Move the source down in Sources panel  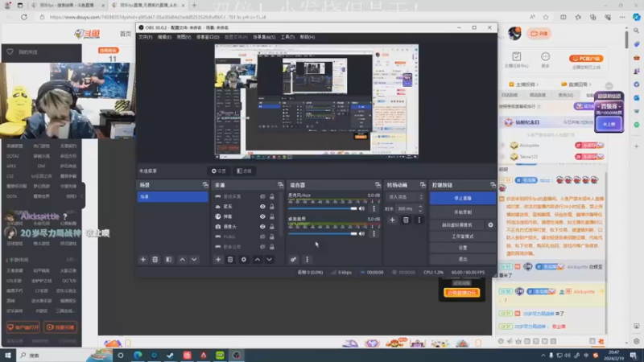pos(269,259)
